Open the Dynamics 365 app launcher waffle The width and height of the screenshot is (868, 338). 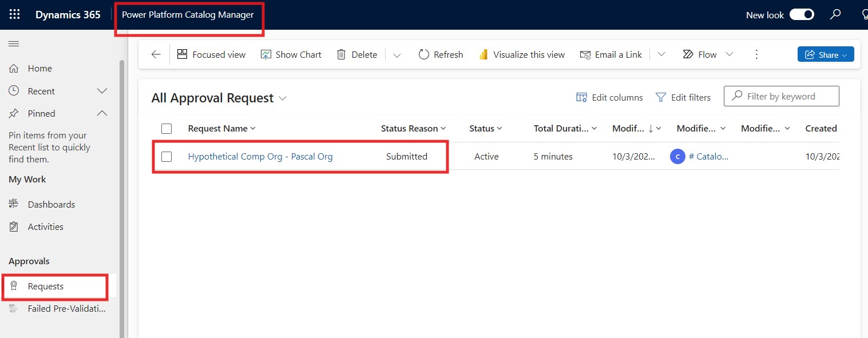[x=15, y=15]
